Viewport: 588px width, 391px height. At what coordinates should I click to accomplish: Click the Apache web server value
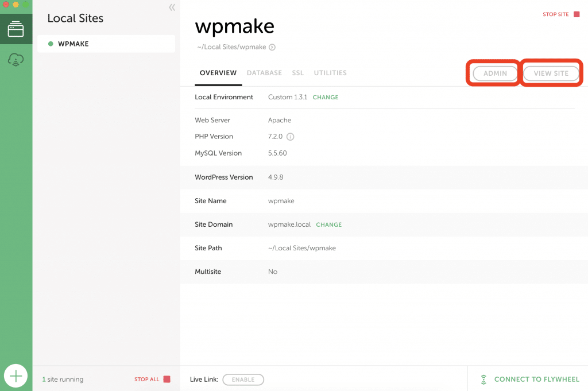pos(280,121)
